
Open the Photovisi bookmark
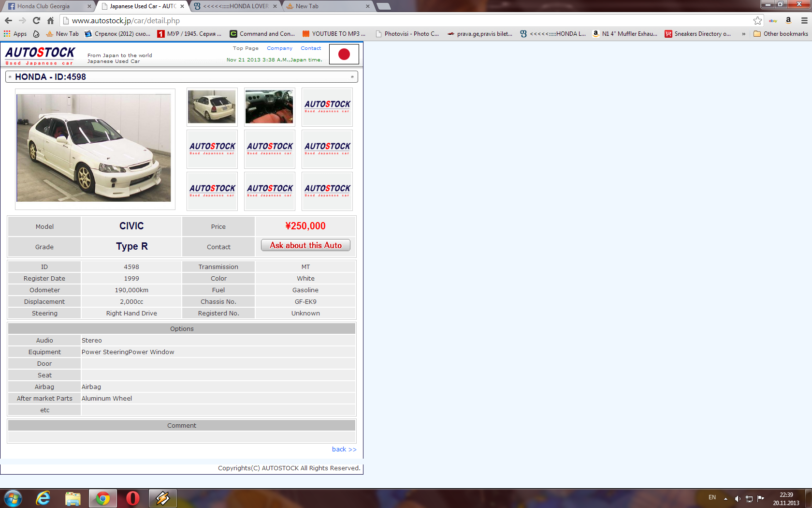(407, 34)
